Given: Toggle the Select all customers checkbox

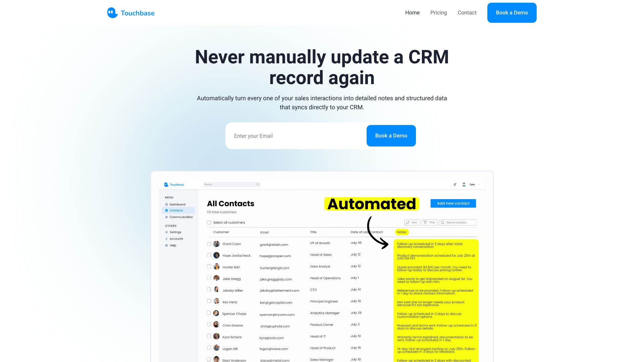Looking at the screenshot, I should pyautogui.click(x=209, y=222).
